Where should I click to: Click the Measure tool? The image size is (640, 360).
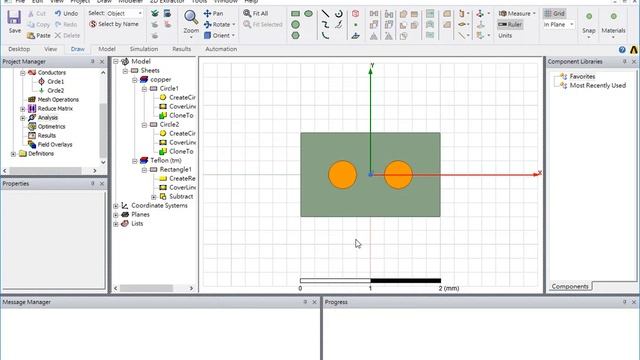point(515,13)
